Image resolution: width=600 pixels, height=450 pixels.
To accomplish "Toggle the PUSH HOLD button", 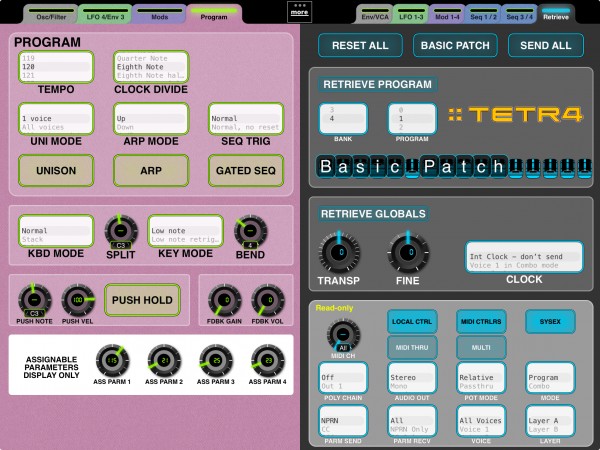I will click(x=142, y=300).
